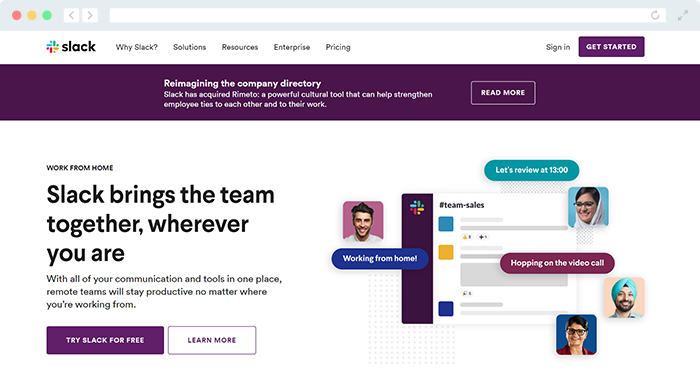Click the Sign in link

(558, 47)
